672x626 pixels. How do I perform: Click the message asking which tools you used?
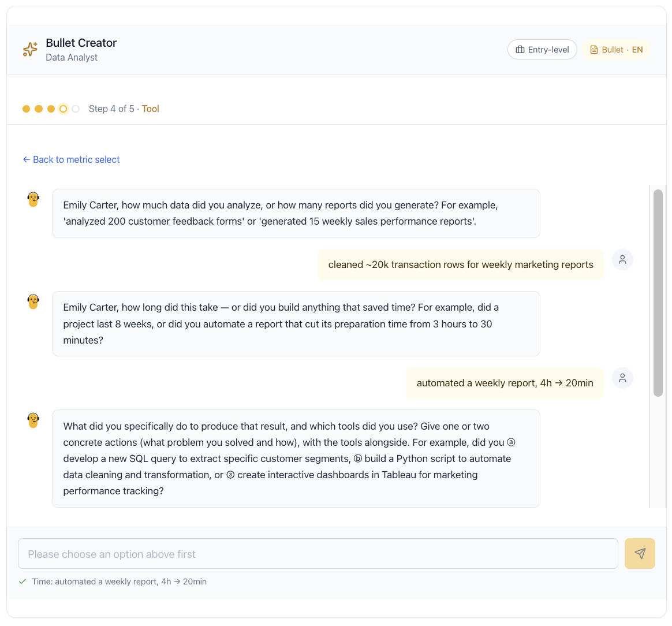click(x=296, y=459)
